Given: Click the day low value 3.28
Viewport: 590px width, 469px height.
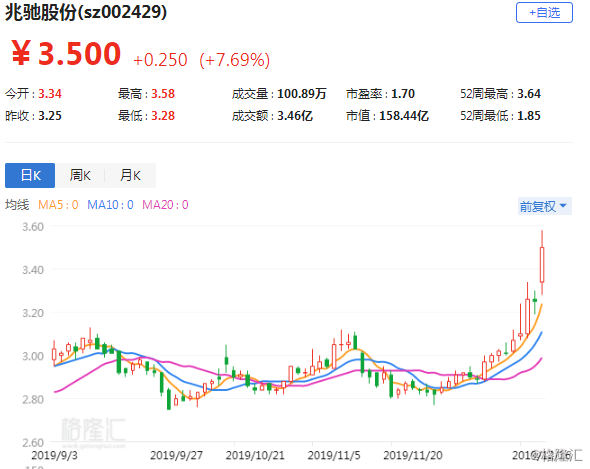Looking at the screenshot, I should coord(163,116).
